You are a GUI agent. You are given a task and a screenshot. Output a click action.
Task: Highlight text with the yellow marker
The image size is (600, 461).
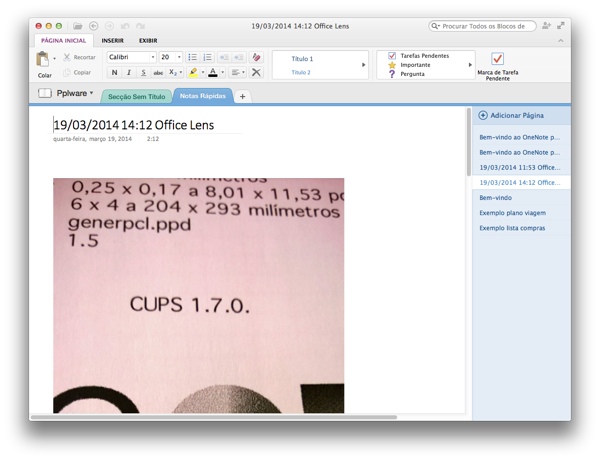(193, 72)
